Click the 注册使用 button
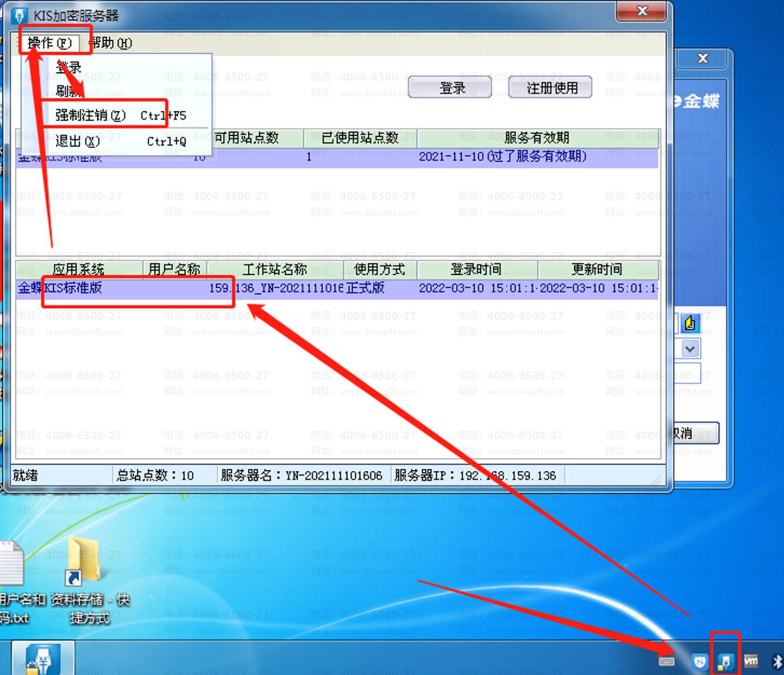The image size is (784, 675). (551, 88)
